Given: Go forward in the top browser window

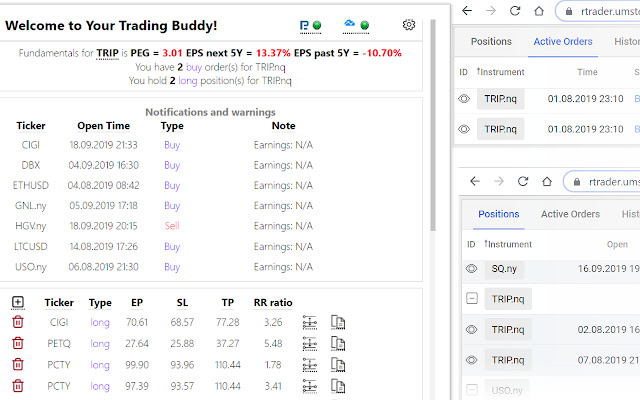Looking at the screenshot, I should tap(491, 11).
